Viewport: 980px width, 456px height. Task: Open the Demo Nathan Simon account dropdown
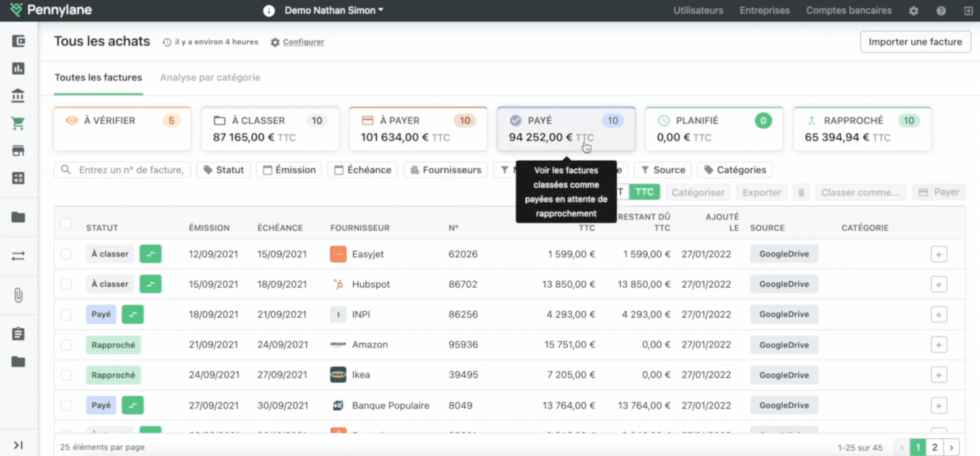[x=333, y=10]
